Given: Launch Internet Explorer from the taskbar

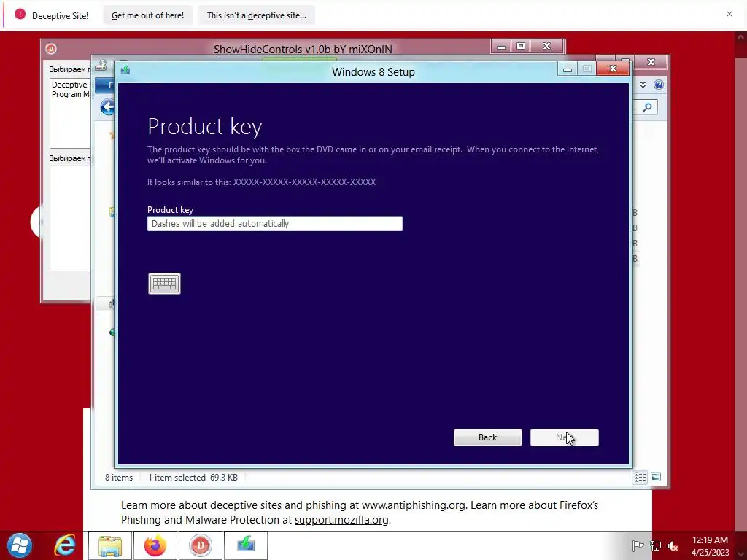Looking at the screenshot, I should (x=65, y=545).
